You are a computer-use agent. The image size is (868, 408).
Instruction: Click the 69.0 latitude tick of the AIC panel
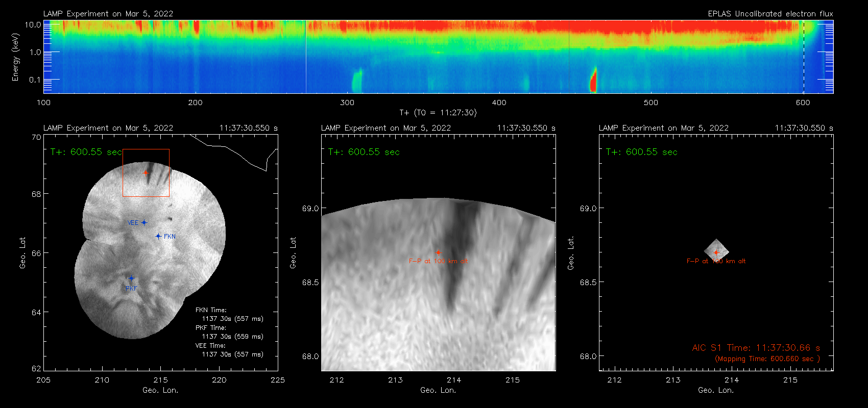pyautogui.click(x=588, y=208)
